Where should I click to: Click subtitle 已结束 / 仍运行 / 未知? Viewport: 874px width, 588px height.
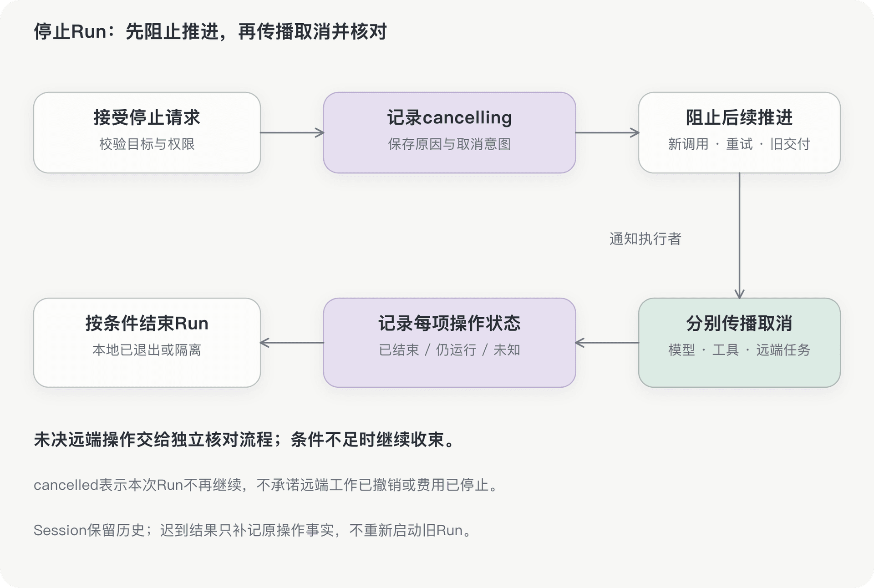(x=449, y=350)
